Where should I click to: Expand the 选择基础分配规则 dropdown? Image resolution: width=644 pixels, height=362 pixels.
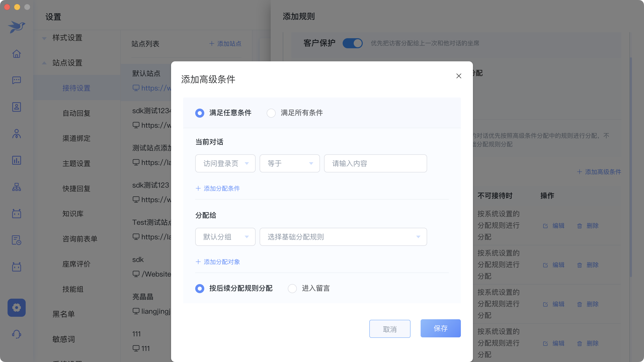[x=343, y=237]
